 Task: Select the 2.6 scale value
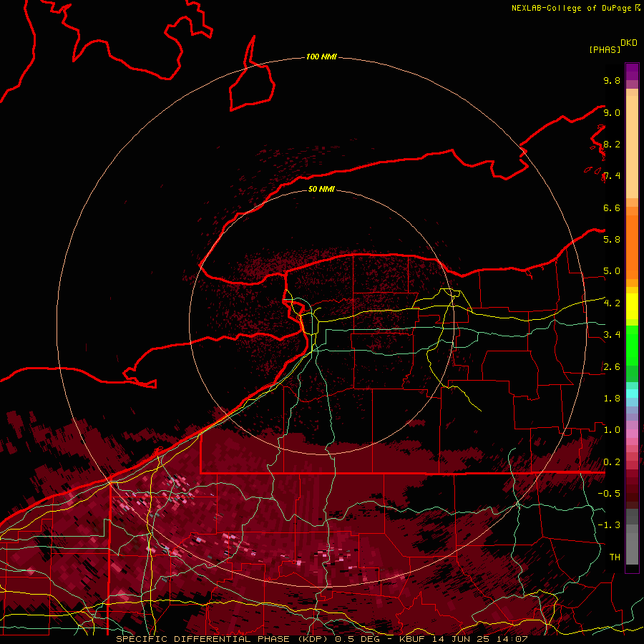(x=612, y=367)
